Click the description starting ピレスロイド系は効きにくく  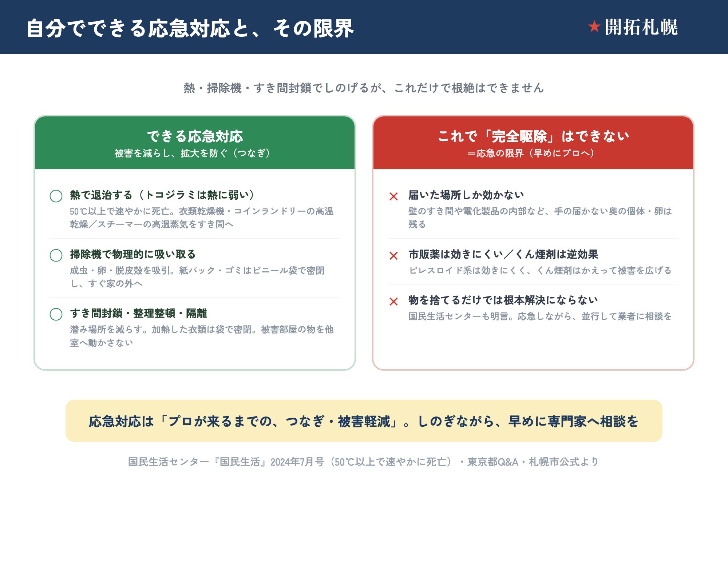click(x=540, y=270)
